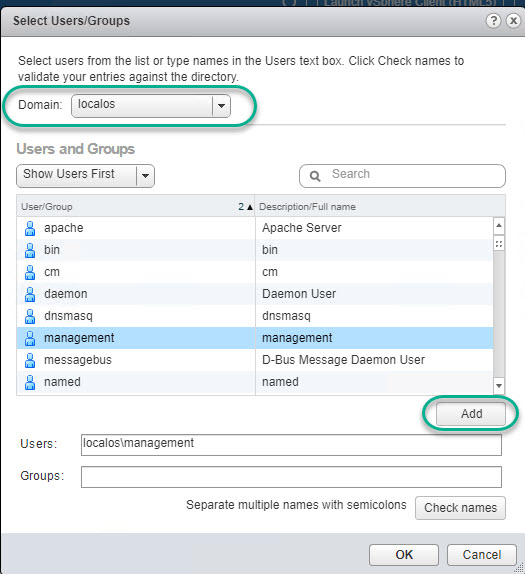Image resolution: width=525 pixels, height=574 pixels.
Task: Select the cm user row
Action: click(255, 272)
